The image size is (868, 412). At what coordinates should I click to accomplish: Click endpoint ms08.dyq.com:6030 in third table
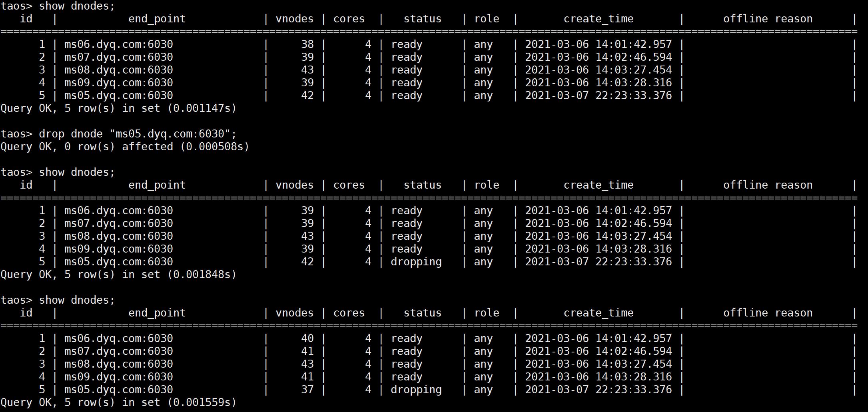click(x=118, y=364)
